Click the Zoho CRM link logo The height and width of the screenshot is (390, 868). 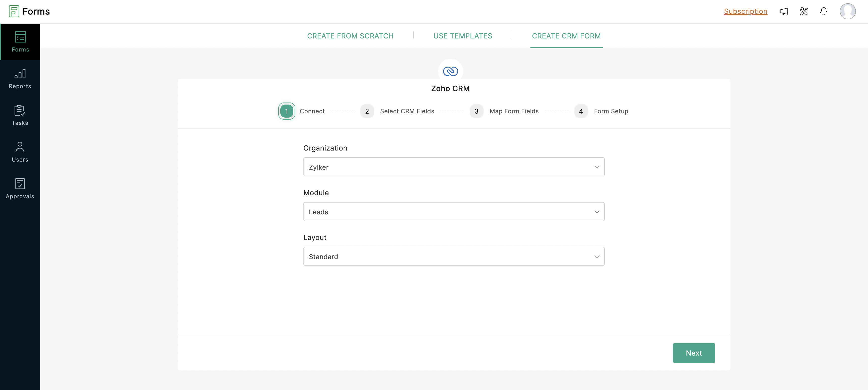(x=450, y=71)
